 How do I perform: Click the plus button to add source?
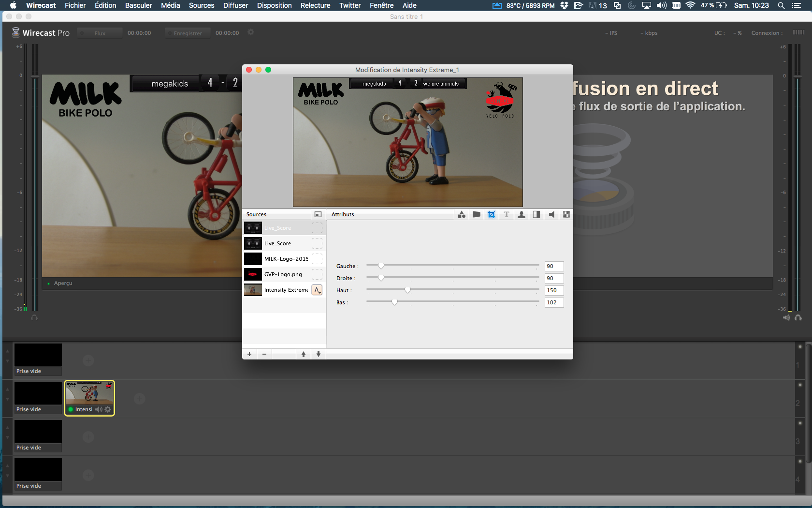point(249,354)
